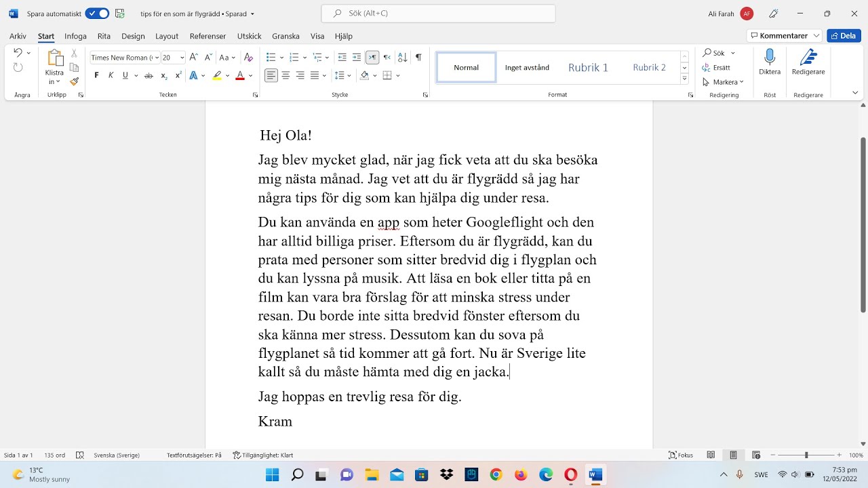
Task: Toggle the Spara automatiskt switch
Action: pyautogui.click(x=97, y=14)
